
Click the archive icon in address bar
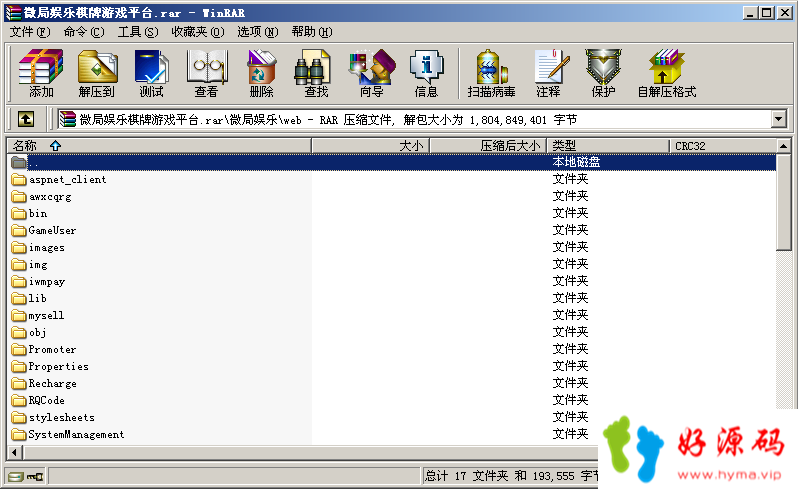(x=67, y=120)
